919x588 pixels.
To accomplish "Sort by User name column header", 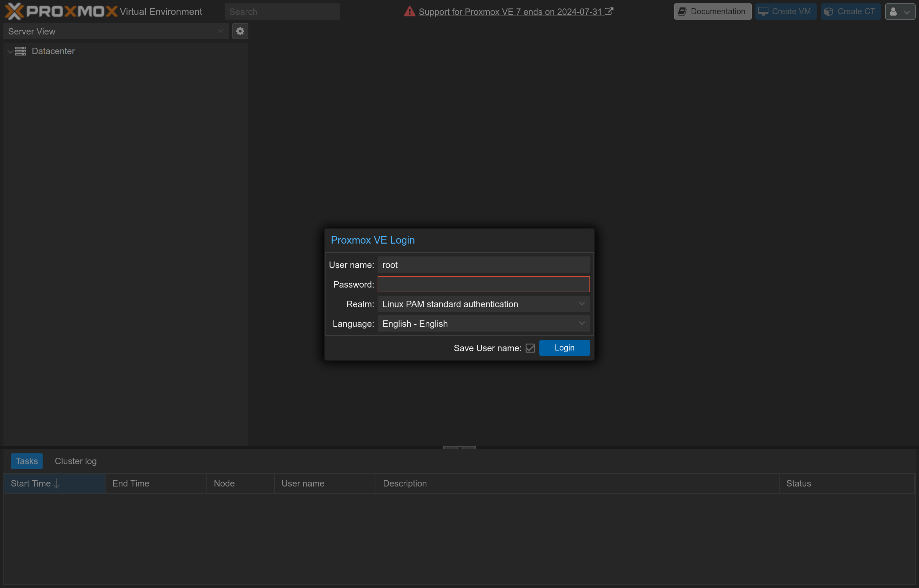I will (325, 483).
